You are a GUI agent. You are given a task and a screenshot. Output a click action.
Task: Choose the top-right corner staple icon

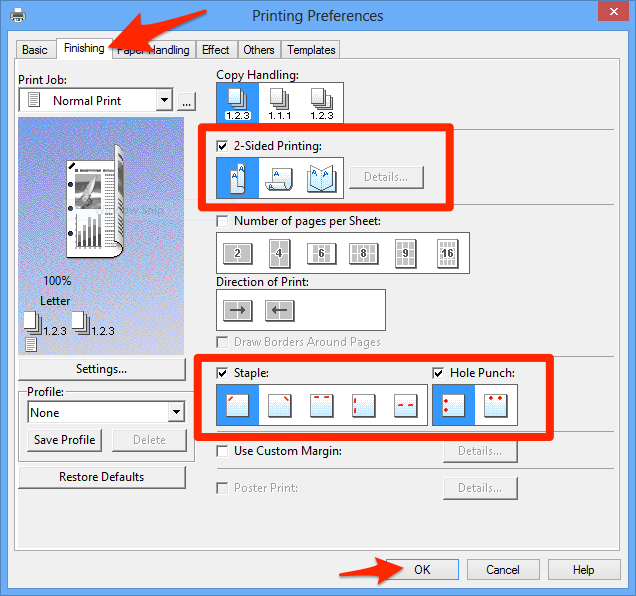coord(280,405)
